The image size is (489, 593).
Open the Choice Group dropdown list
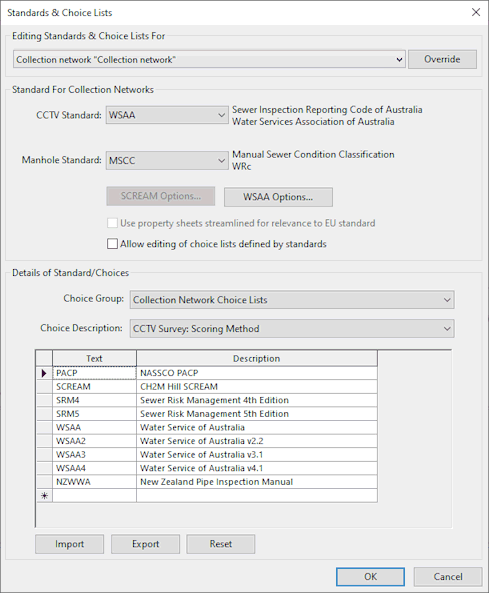coord(292,300)
